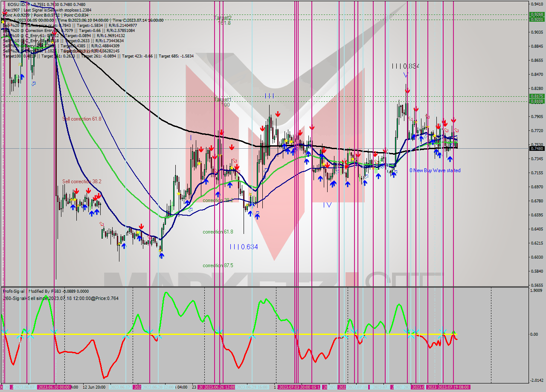
Task: Click the 0.7720 price axis label
Action: [x=537, y=130]
